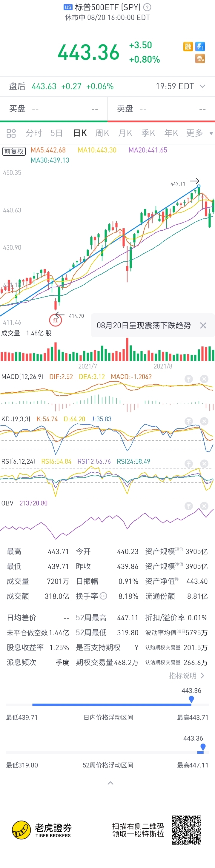Tap the 未平仓做空数 1.44亿 value
This screenshot has height=868, width=215.
coord(59,633)
